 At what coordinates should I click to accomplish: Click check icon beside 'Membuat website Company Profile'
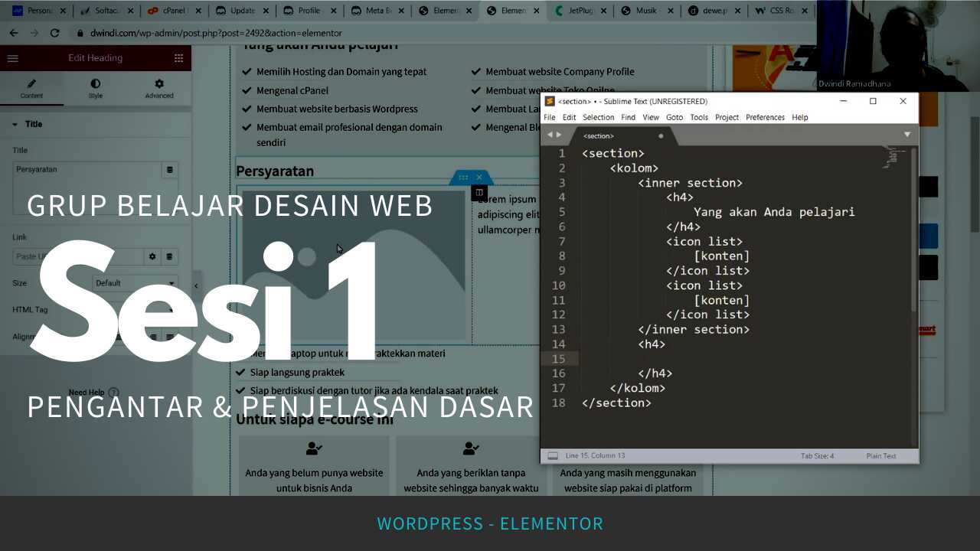(475, 71)
